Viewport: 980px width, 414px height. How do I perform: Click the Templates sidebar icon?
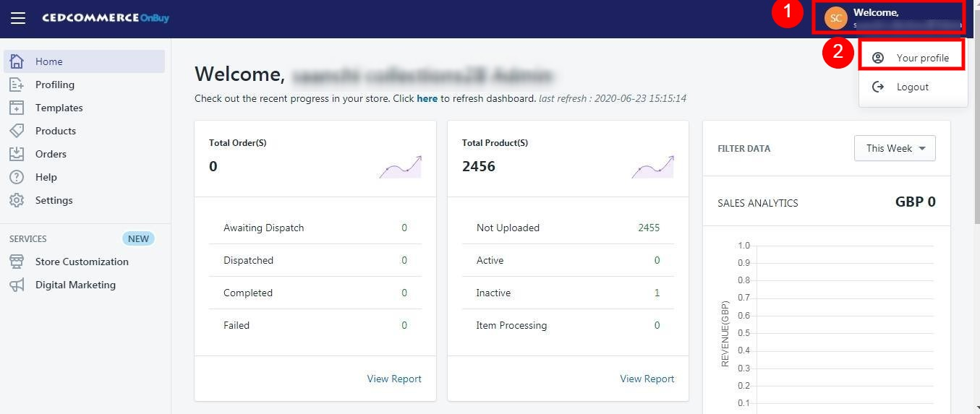[x=17, y=108]
